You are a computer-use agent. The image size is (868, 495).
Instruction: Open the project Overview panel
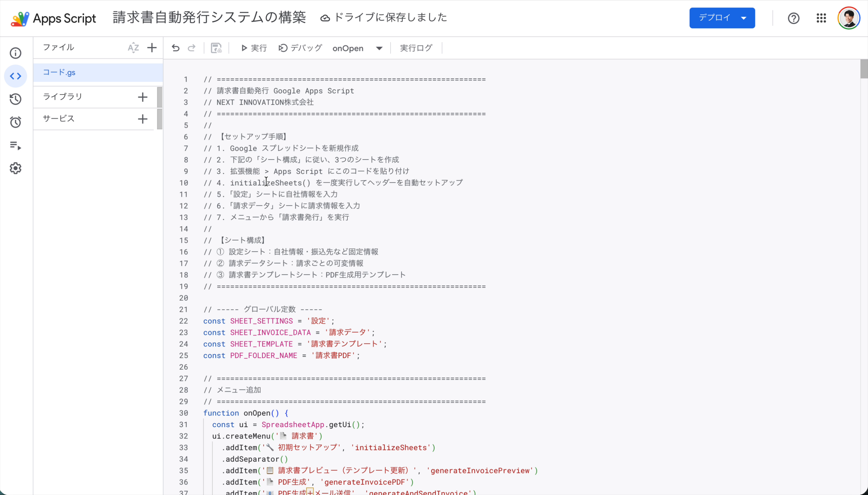click(16, 53)
